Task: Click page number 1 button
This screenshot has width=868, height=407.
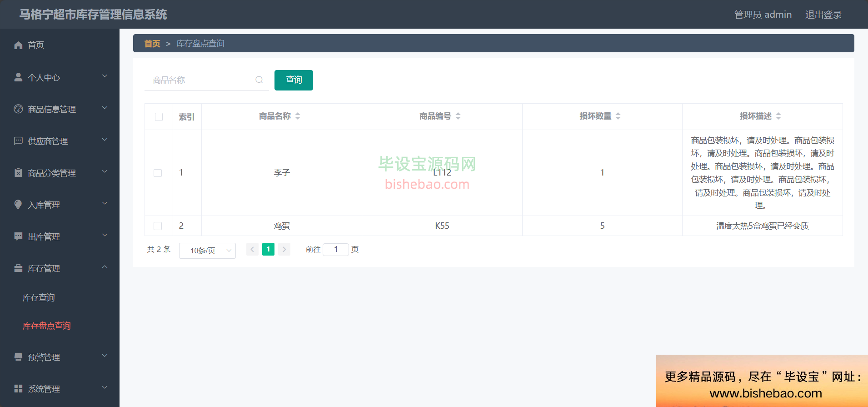Action: click(268, 249)
